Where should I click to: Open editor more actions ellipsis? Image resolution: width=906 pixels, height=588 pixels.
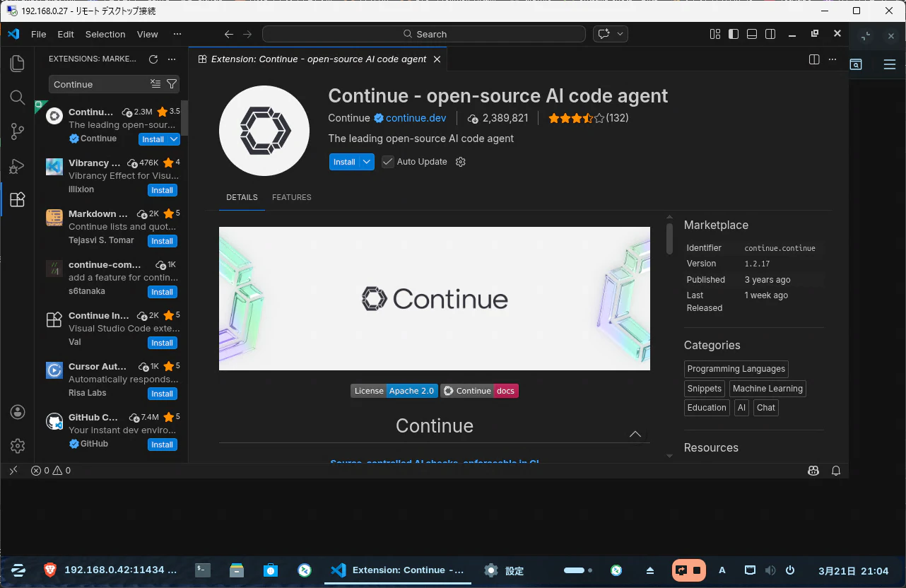tap(833, 59)
